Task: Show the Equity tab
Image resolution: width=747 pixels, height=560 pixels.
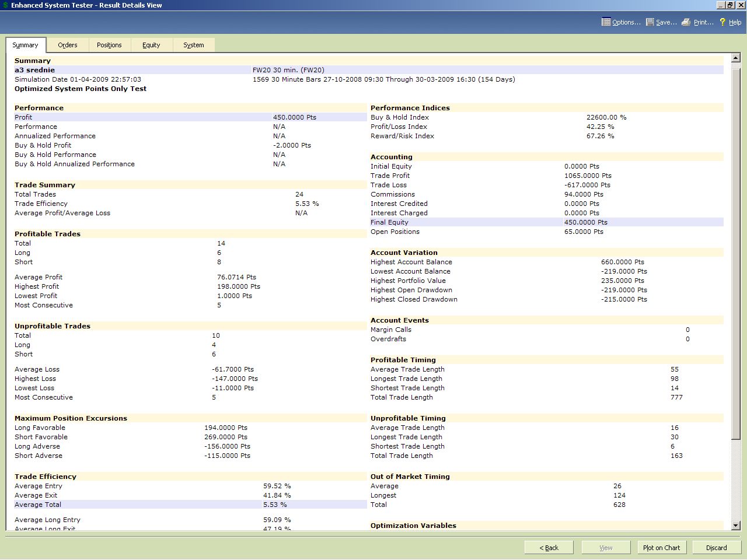Action: [x=151, y=45]
